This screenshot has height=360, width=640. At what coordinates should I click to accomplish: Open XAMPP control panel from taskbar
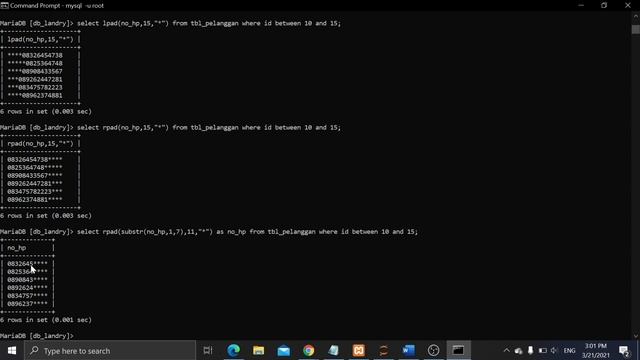tap(358, 350)
